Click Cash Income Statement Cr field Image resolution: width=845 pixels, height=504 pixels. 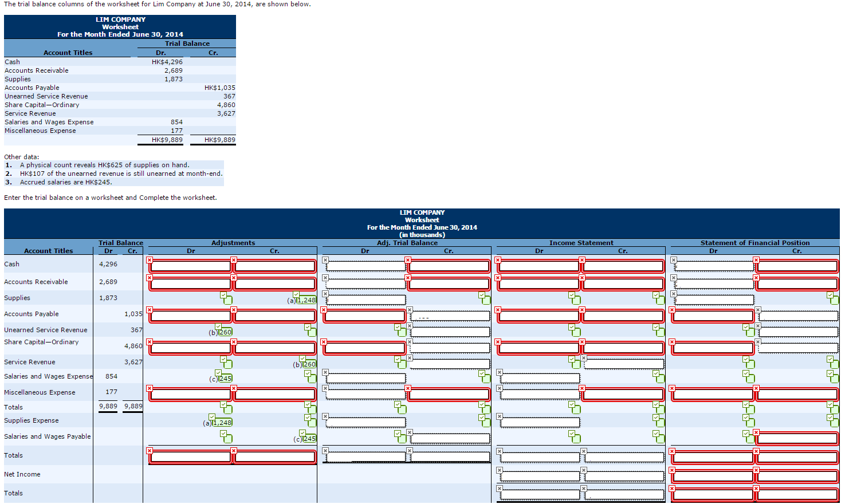[x=623, y=266]
